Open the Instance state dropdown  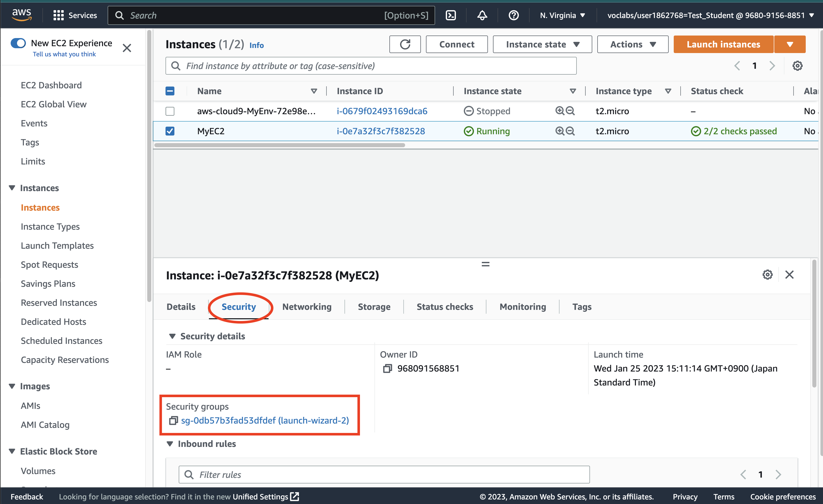pyautogui.click(x=542, y=44)
